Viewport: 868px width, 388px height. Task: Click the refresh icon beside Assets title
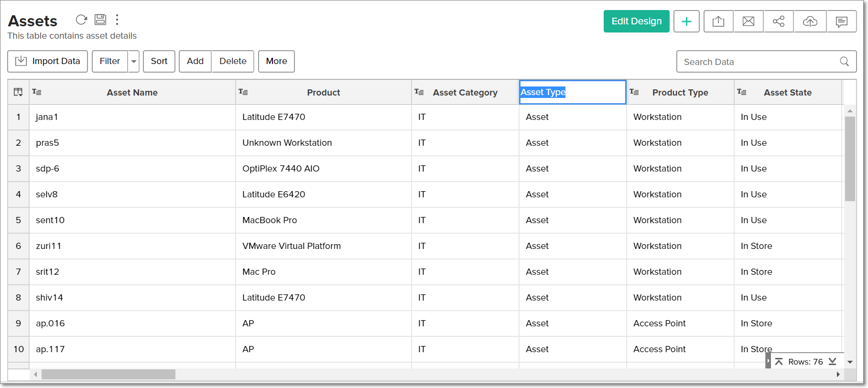click(x=82, y=20)
